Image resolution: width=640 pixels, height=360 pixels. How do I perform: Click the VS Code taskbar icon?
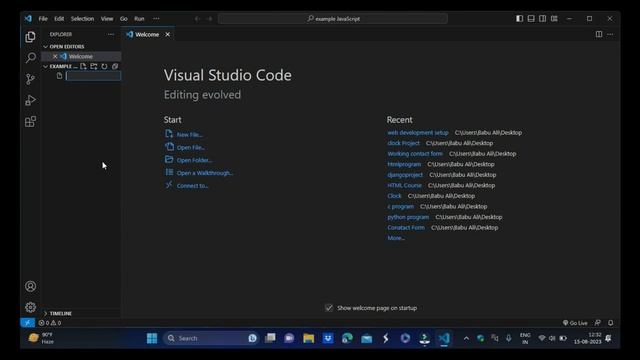(444, 338)
